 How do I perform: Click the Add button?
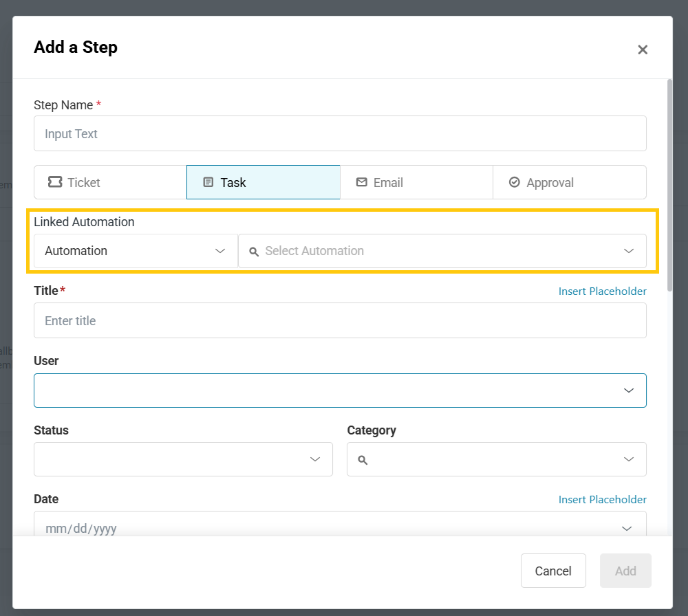[625, 571]
